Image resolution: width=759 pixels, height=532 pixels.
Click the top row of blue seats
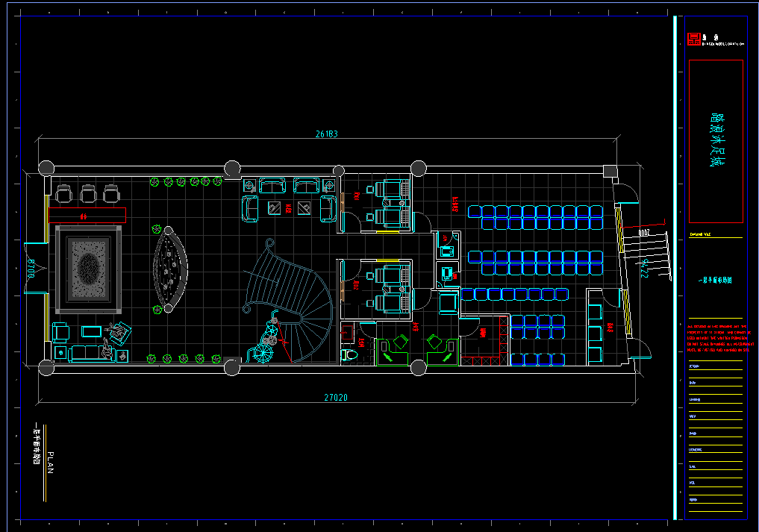coord(535,212)
